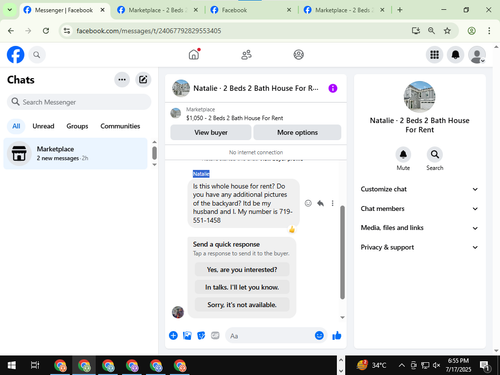Screen dimensions: 500x375
Task: Expand Customize chat section
Action: pyautogui.click(x=419, y=189)
